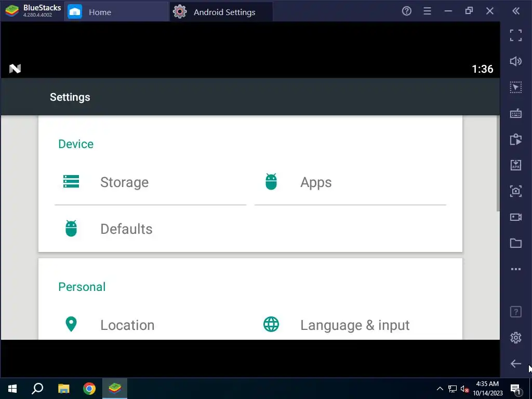The width and height of the screenshot is (532, 399).
Task: Click the Device section heading
Action: (76, 144)
